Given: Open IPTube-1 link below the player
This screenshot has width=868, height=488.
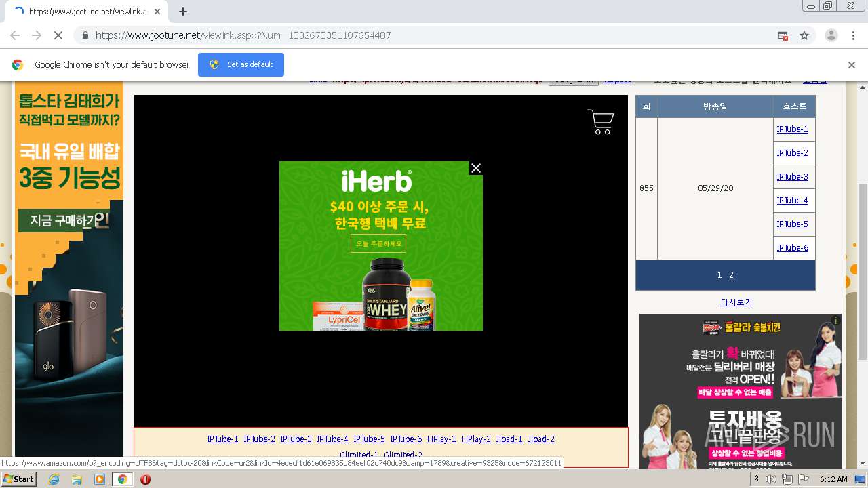Looking at the screenshot, I should 222,439.
